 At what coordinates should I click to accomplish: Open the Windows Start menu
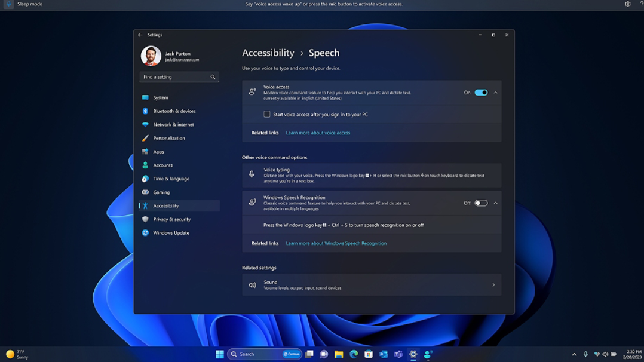point(220,354)
